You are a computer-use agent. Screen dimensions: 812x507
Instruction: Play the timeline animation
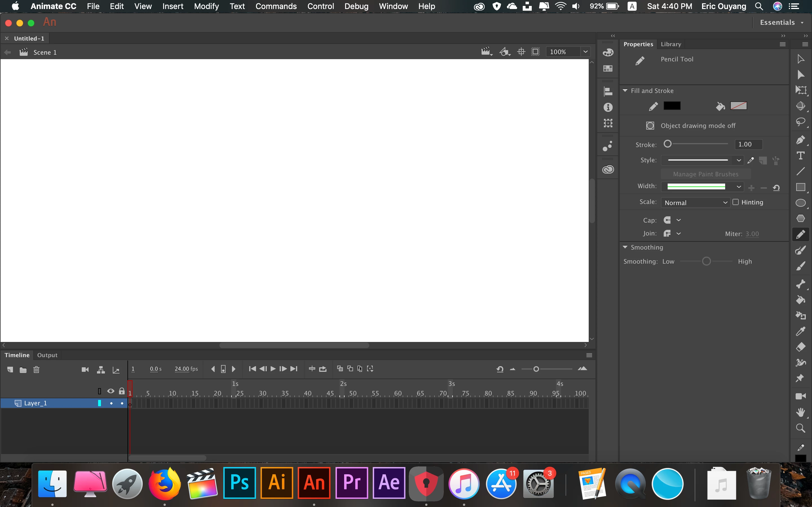point(273,369)
